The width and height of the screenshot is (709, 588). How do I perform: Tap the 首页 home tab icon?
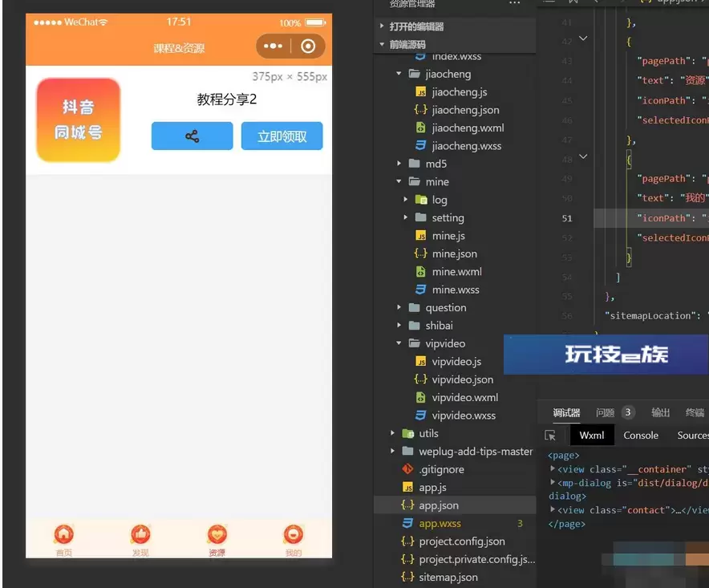[x=63, y=534]
